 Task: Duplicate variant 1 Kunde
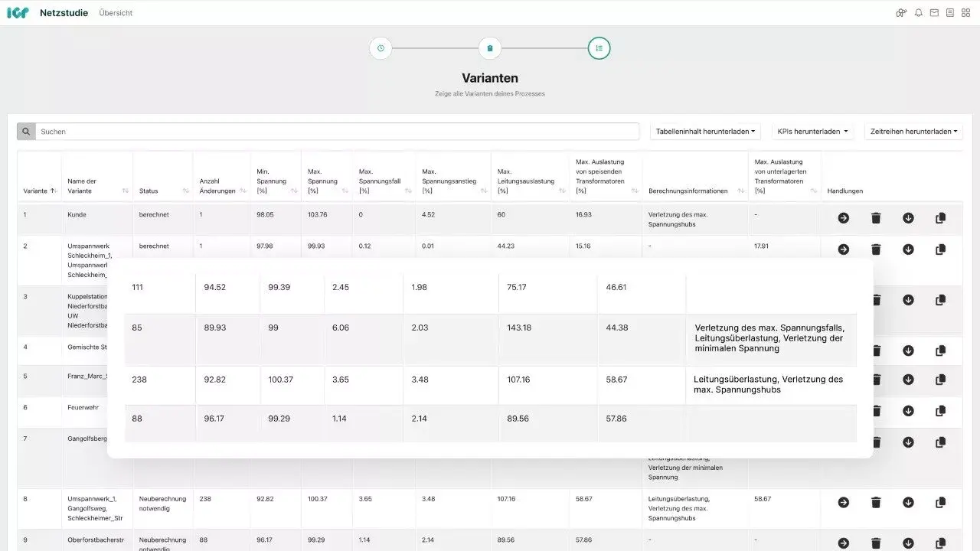941,218
